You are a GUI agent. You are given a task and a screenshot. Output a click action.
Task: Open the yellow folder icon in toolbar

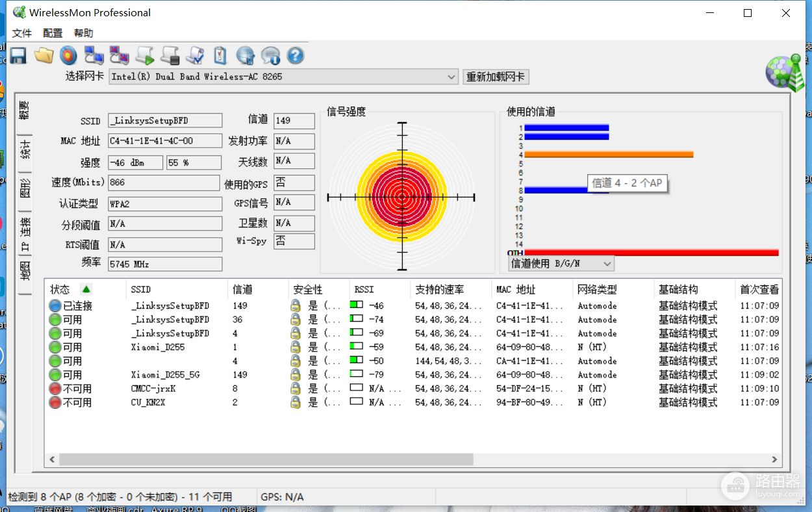(44, 56)
